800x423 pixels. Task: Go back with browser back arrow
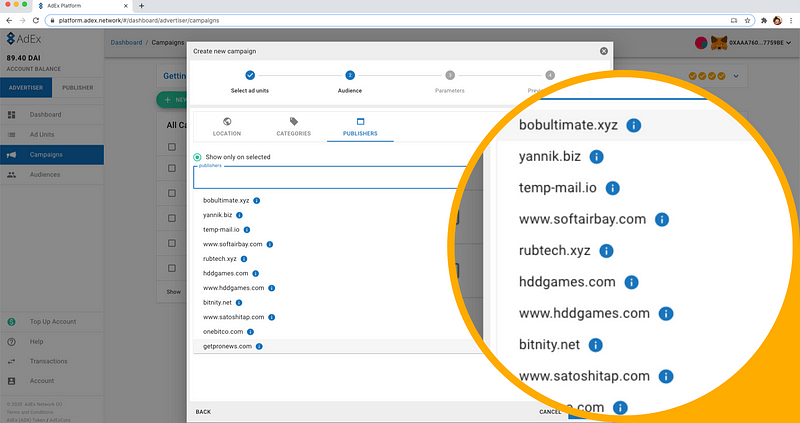pos(9,20)
